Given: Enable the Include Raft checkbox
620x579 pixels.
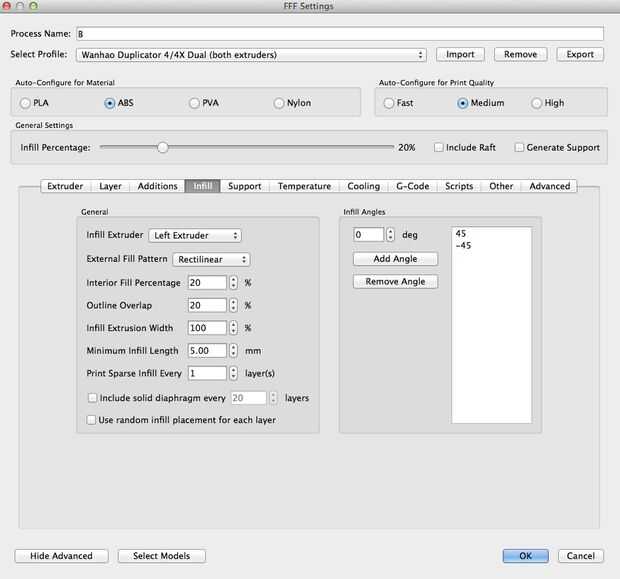Looking at the screenshot, I should click(439, 148).
